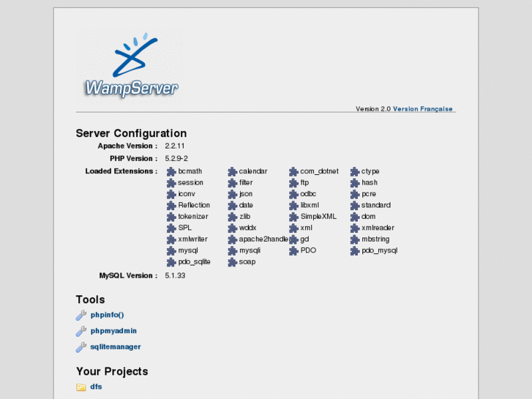This screenshot has height=399, width=532.
Task: Click the puzzle icon next to zlib
Action: (232, 217)
